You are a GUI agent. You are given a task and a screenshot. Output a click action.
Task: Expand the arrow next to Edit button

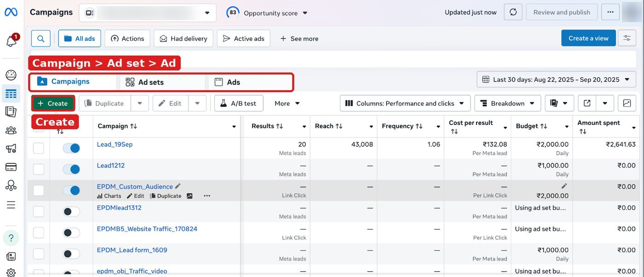pyautogui.click(x=197, y=103)
